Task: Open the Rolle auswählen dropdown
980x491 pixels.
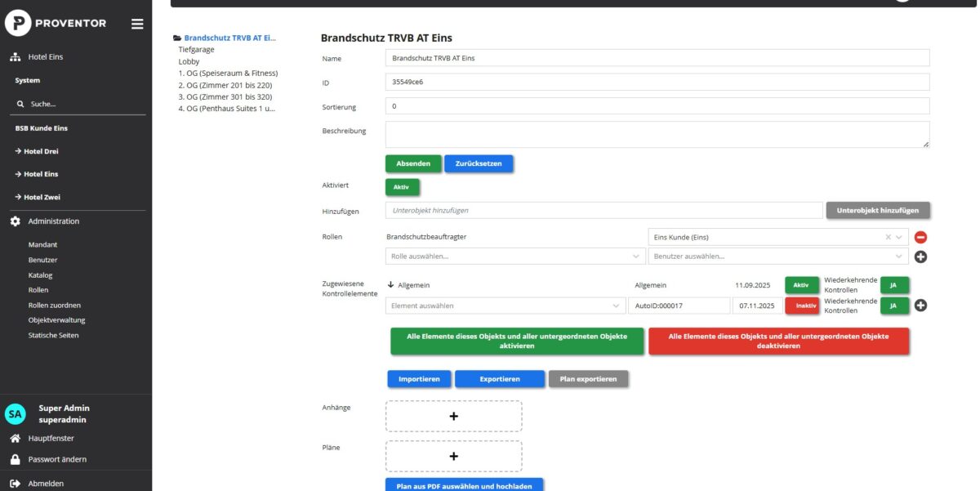Action: point(514,257)
